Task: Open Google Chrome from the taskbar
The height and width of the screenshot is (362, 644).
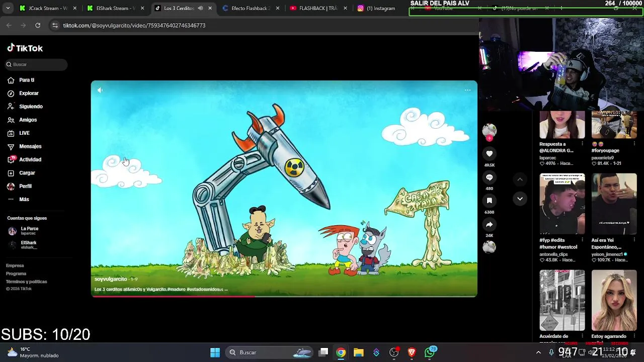Action: [341, 352]
